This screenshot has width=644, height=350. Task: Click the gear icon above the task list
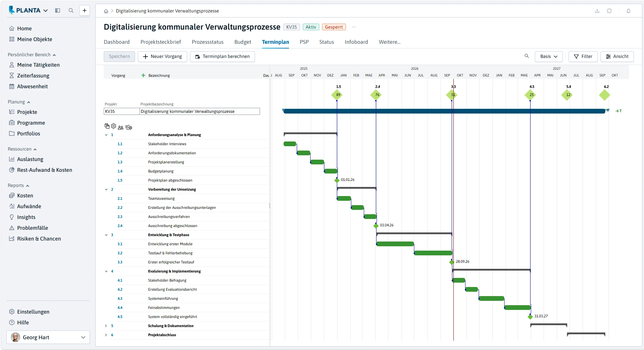[114, 126]
